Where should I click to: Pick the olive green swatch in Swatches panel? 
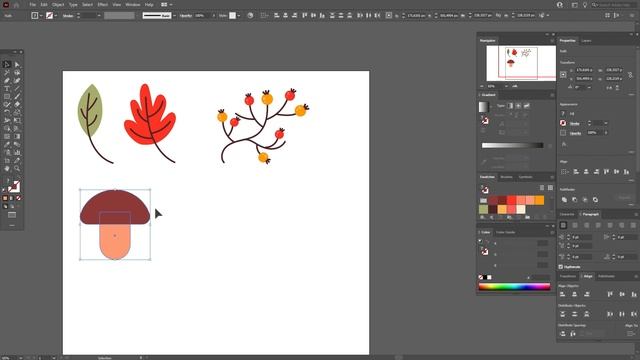point(483,209)
